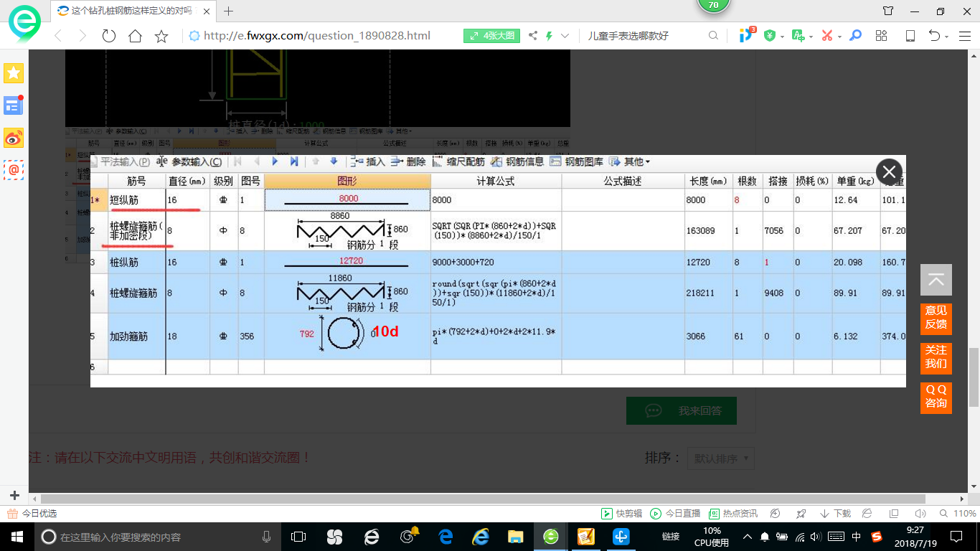This screenshot has width=980, height=551.
Task: Open the iP extension icon with badge
Action: (747, 35)
